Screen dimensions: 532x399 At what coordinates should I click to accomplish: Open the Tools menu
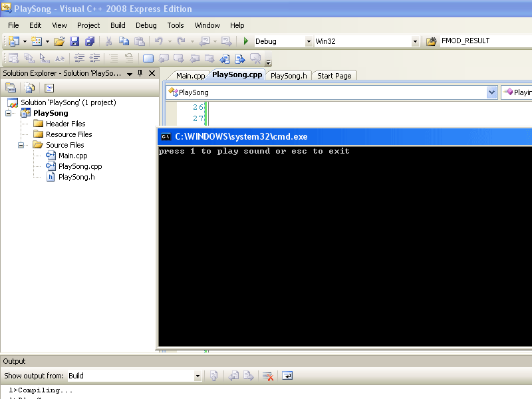pyautogui.click(x=176, y=25)
